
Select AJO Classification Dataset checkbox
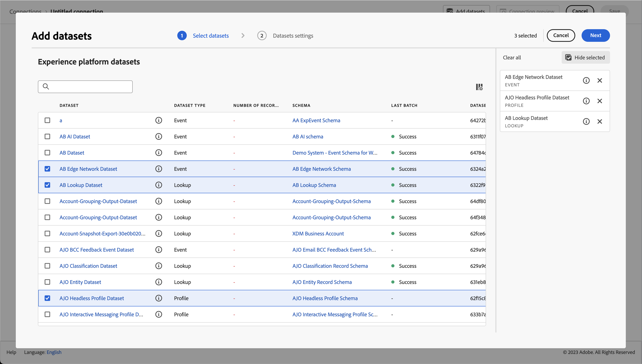(47, 266)
